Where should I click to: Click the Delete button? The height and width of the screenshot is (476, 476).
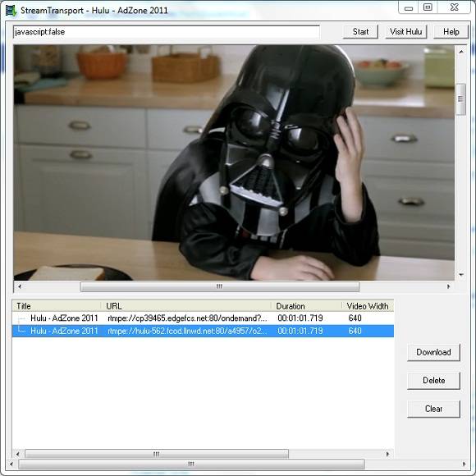pyautogui.click(x=433, y=380)
